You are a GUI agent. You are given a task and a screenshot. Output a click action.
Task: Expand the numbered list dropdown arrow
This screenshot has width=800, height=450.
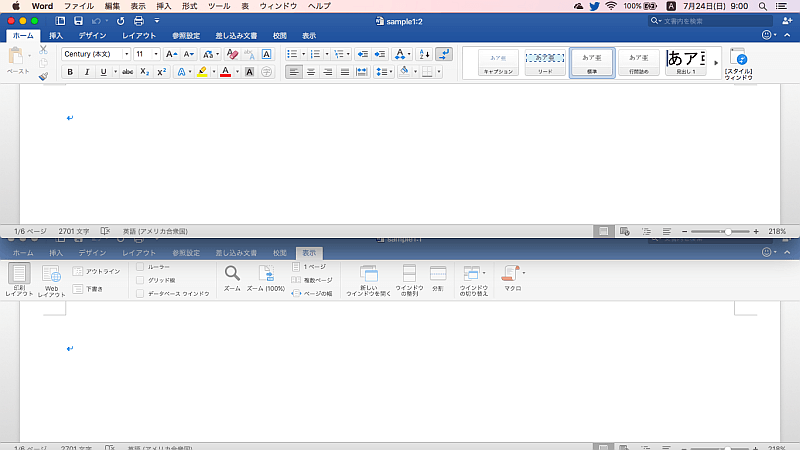tap(327, 54)
